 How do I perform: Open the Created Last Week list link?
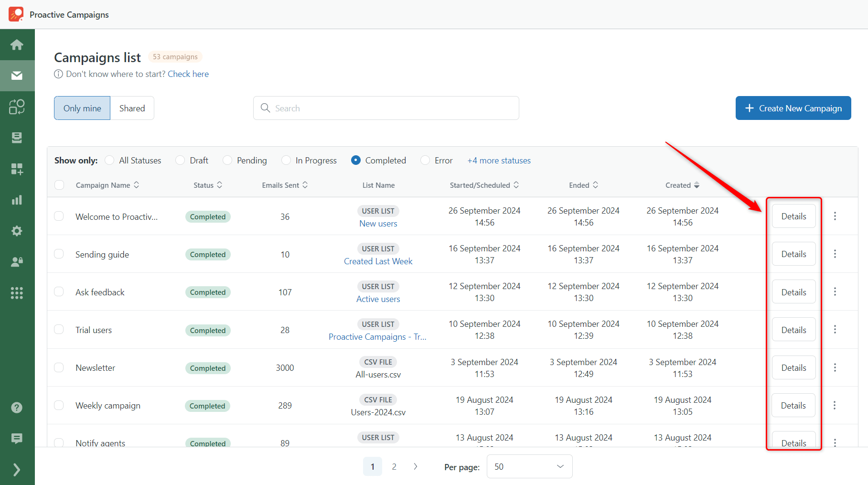[378, 261]
